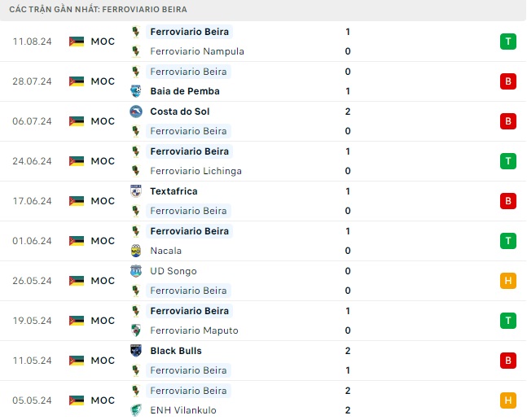Click the MOC league label on 06.07.24 row

pyautogui.click(x=103, y=121)
